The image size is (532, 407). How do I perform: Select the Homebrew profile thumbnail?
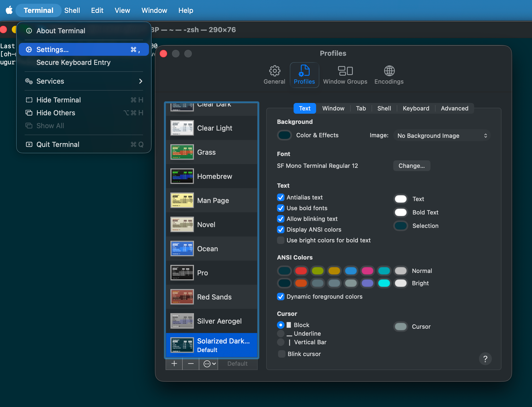tap(182, 176)
